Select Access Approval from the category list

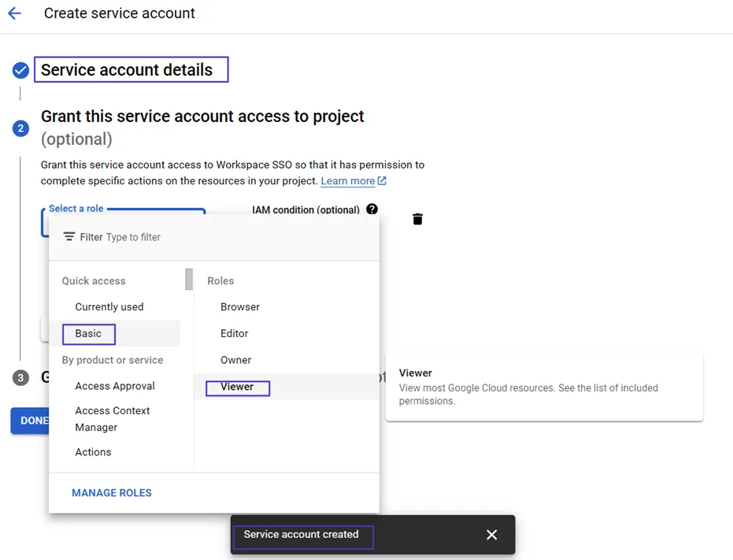(114, 386)
